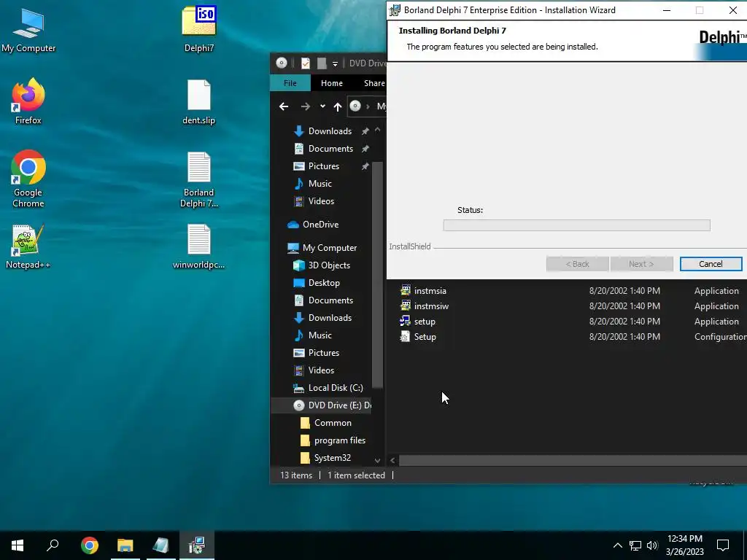Show hidden system tray icons
This screenshot has height=560, width=747.
pos(617,545)
